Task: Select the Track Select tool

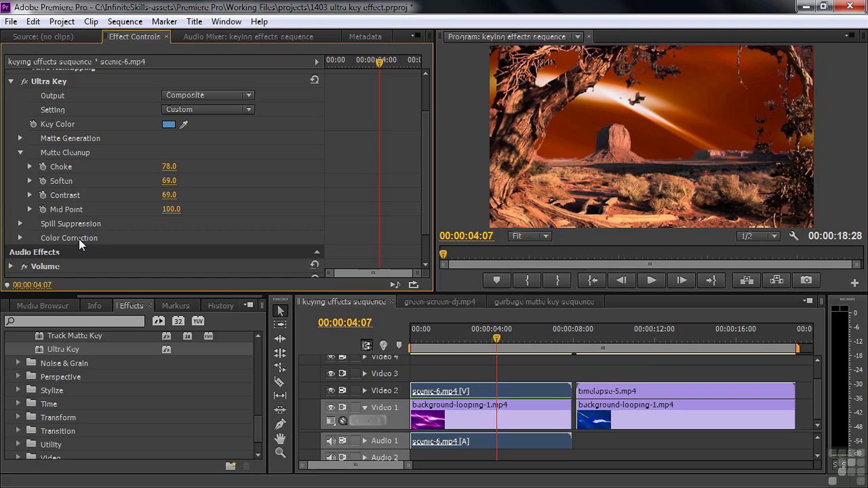Action: [x=280, y=324]
